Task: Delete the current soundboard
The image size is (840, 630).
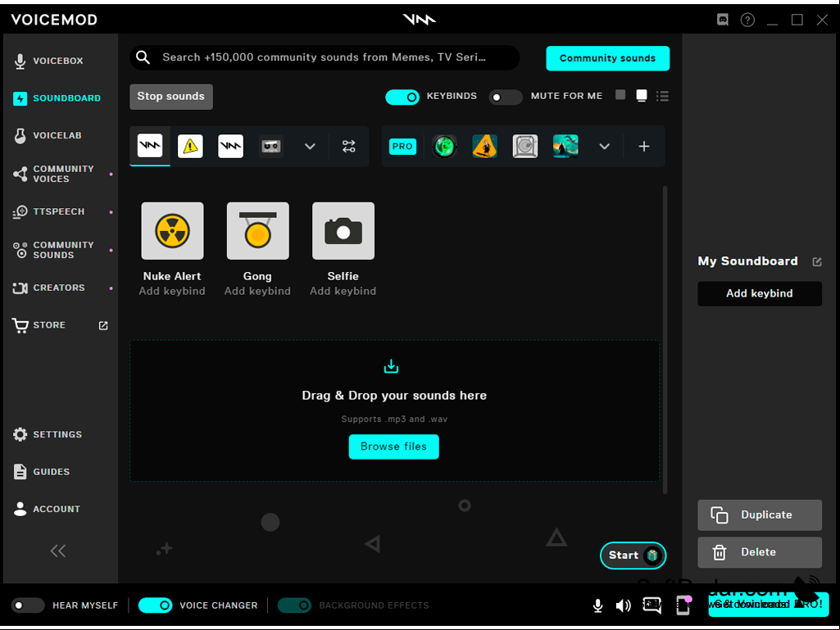Action: 760,552
